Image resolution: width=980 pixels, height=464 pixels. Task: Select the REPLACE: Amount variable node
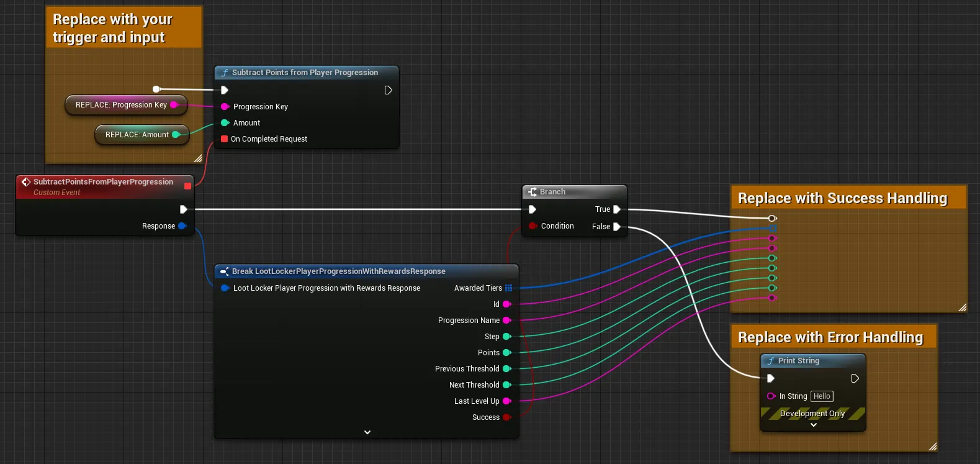click(x=142, y=135)
